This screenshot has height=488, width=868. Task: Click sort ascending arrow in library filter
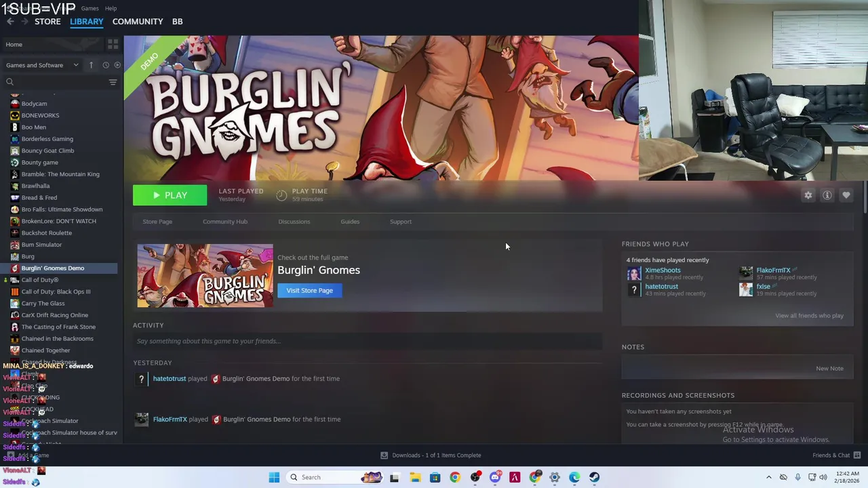(91, 65)
